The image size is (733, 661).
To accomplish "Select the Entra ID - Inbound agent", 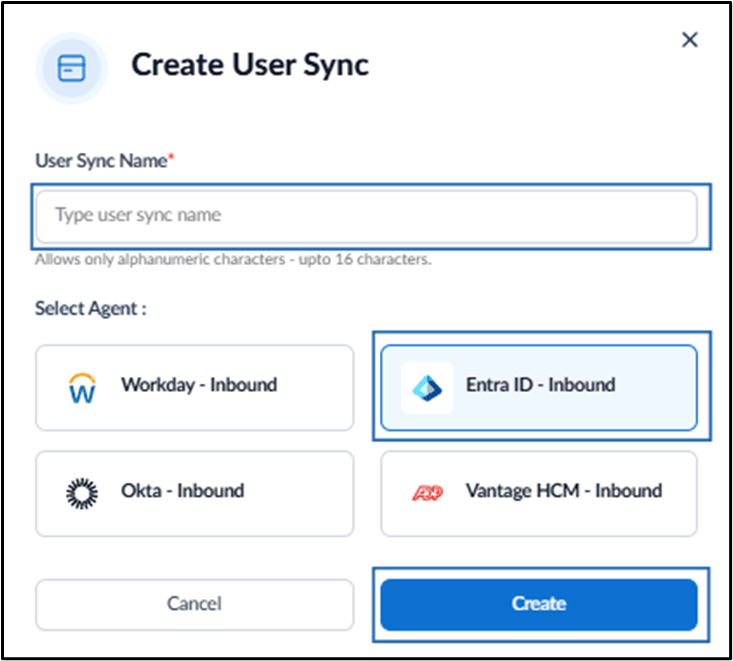I will click(x=539, y=388).
